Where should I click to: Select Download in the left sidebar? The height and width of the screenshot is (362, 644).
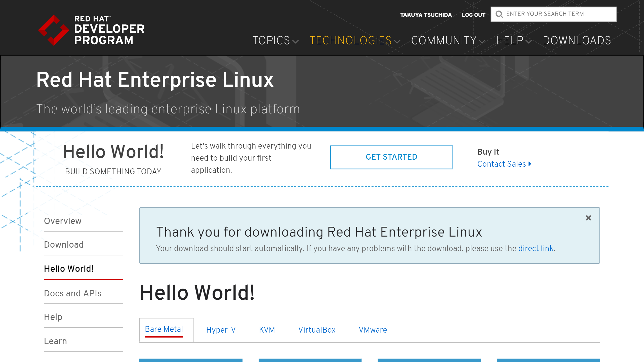[64, 245]
